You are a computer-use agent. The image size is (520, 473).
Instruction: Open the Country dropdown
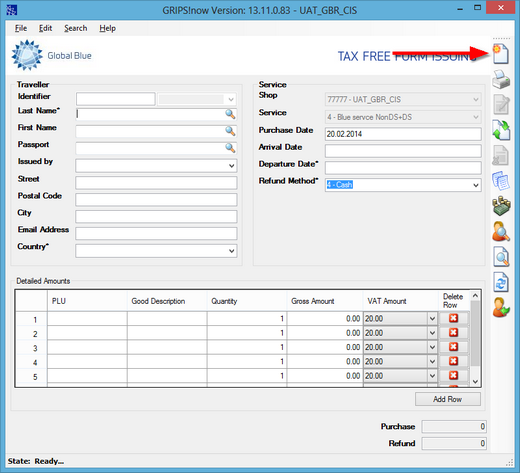coord(232,251)
